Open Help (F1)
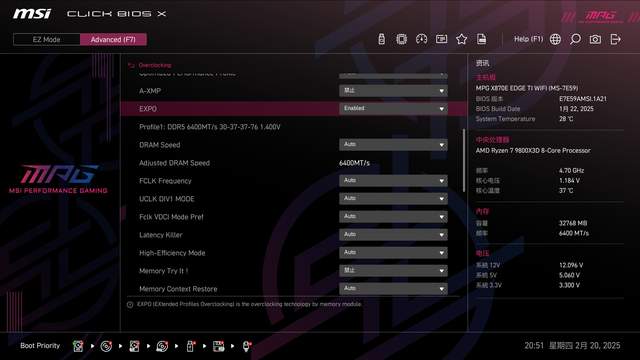Image resolution: width=640 pixels, height=360 pixels. (528, 39)
